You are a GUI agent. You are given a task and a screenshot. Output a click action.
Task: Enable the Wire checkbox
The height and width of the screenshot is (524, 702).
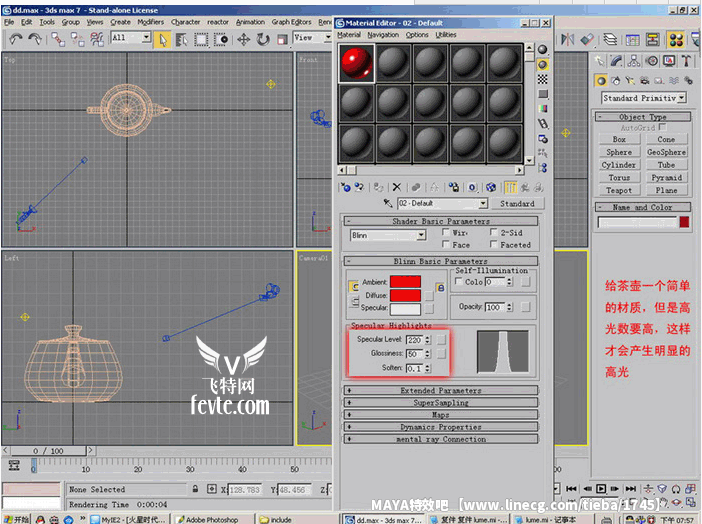446,232
